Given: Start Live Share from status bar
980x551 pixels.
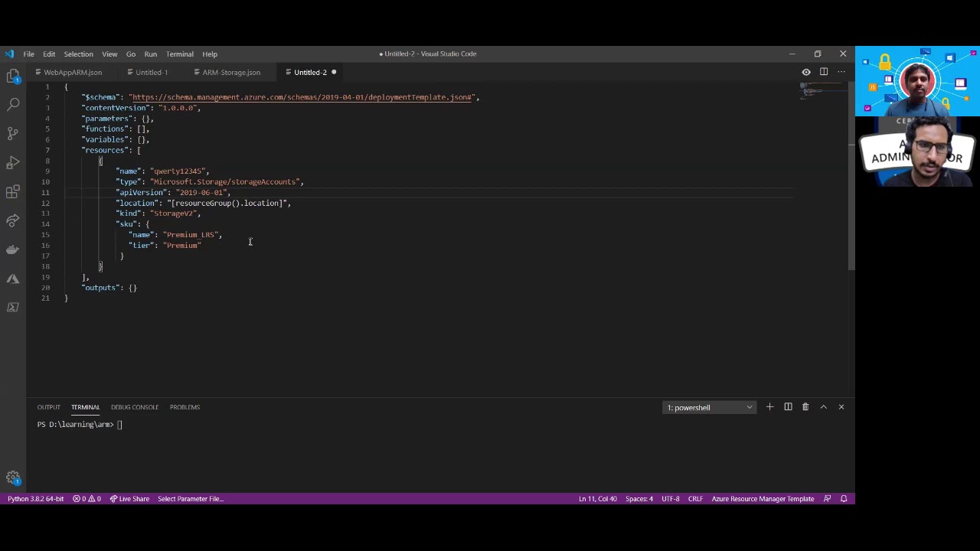Looking at the screenshot, I should [129, 499].
